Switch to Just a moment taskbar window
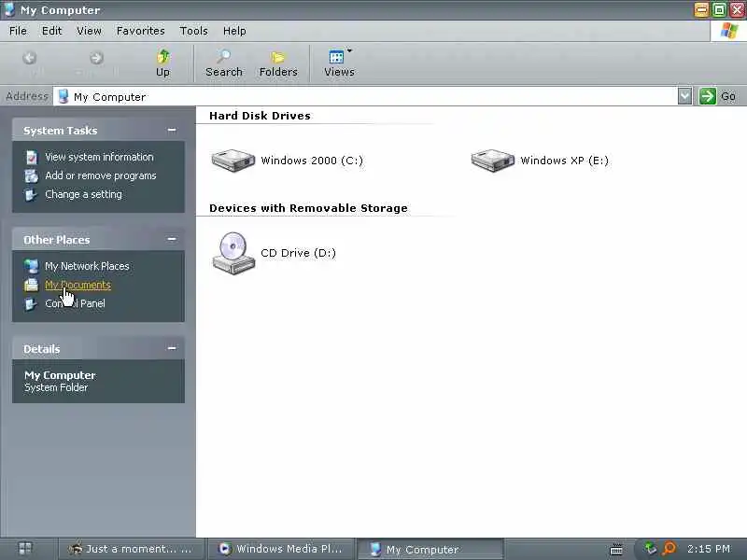Image resolution: width=747 pixels, height=560 pixels. (131, 549)
